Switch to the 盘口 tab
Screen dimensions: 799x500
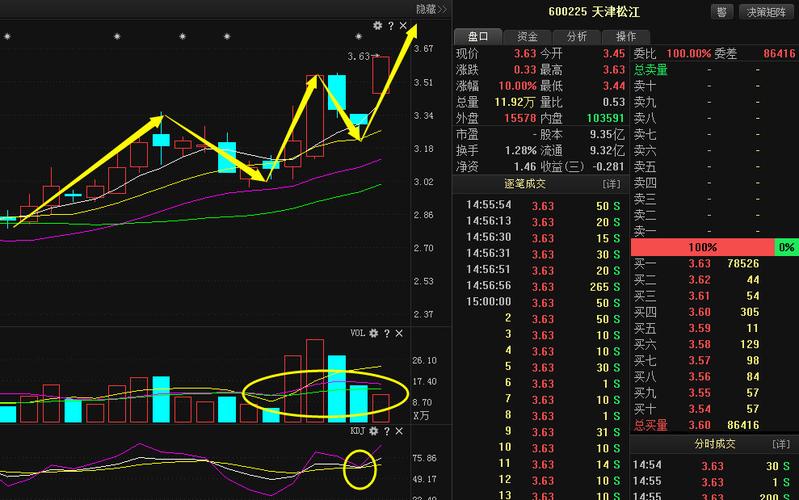point(478,36)
